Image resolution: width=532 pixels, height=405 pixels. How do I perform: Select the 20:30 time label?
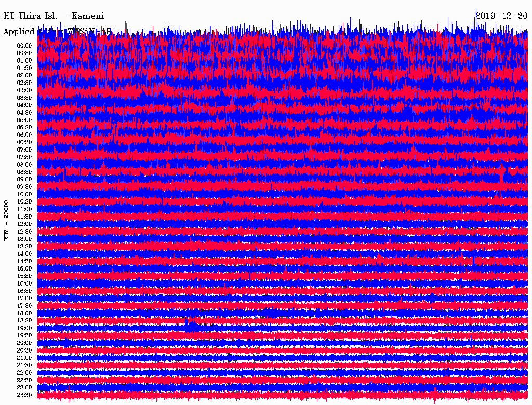click(x=24, y=350)
